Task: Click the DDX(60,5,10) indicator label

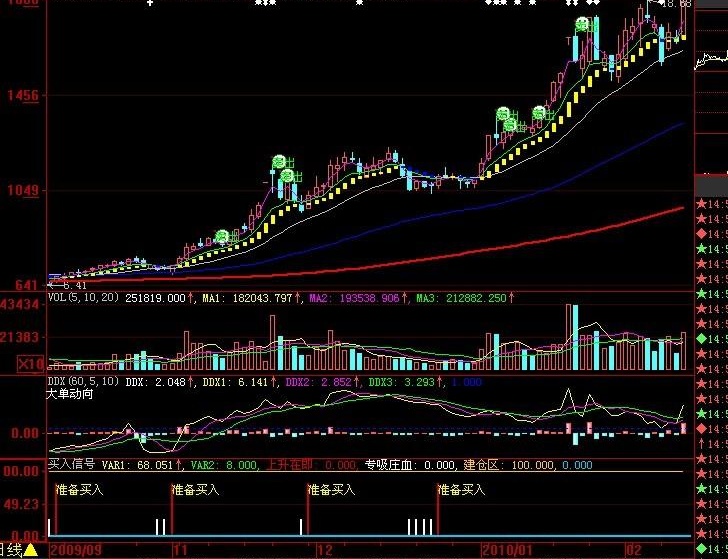Action: pos(84,382)
